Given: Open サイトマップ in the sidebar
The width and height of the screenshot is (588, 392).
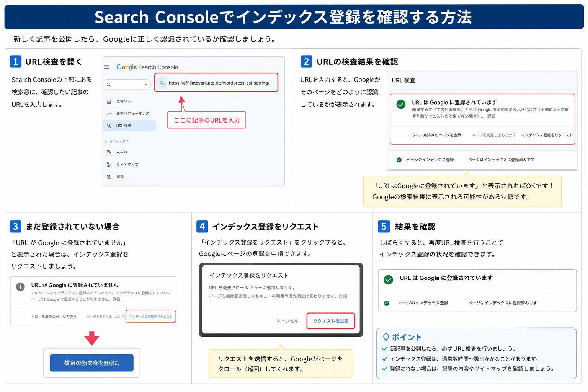Looking at the screenshot, I should coord(127,165).
